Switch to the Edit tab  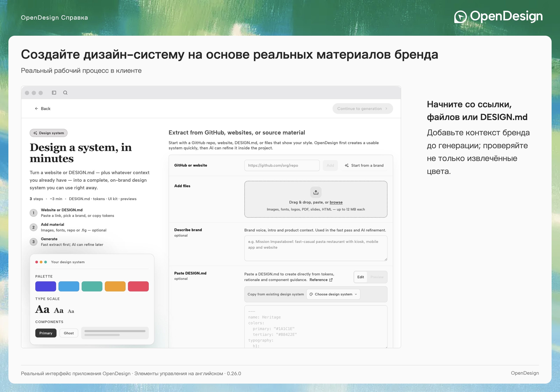pyautogui.click(x=360, y=277)
